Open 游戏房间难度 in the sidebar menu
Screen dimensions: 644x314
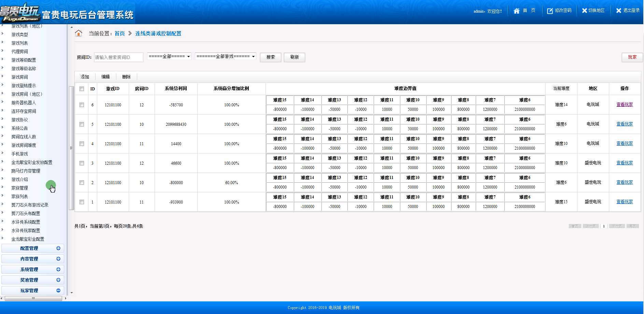pyautogui.click(x=24, y=145)
